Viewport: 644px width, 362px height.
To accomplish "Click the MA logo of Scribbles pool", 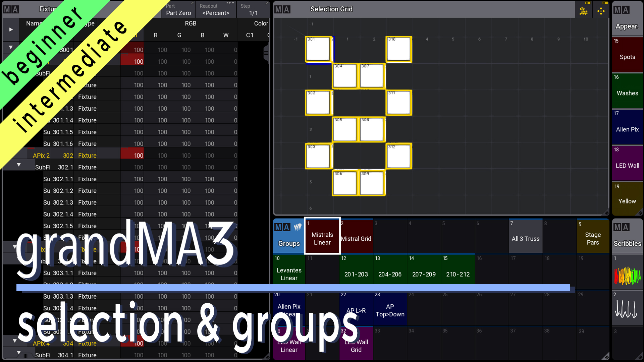I will (x=621, y=228).
